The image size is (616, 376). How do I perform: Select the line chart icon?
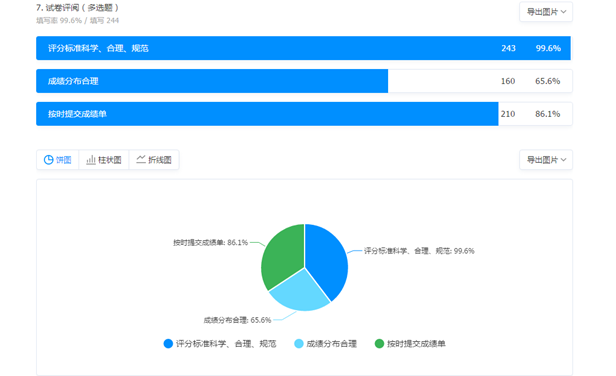click(x=141, y=159)
